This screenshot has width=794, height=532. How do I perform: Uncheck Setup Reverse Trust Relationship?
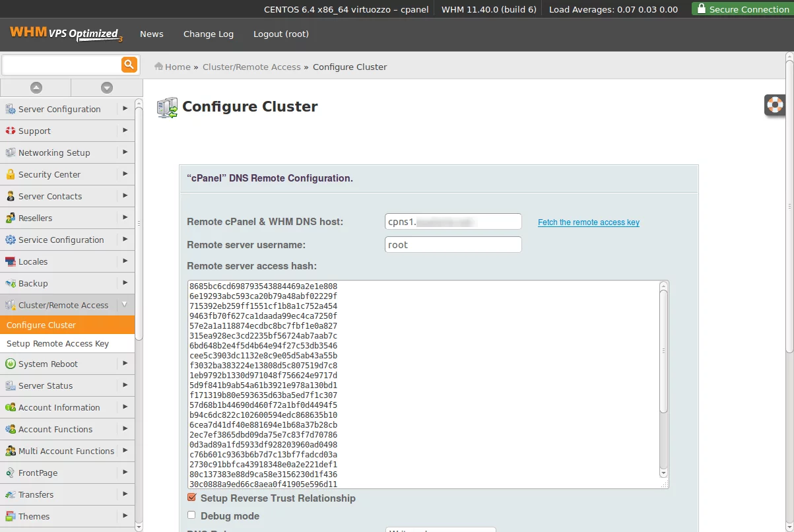pyautogui.click(x=192, y=498)
